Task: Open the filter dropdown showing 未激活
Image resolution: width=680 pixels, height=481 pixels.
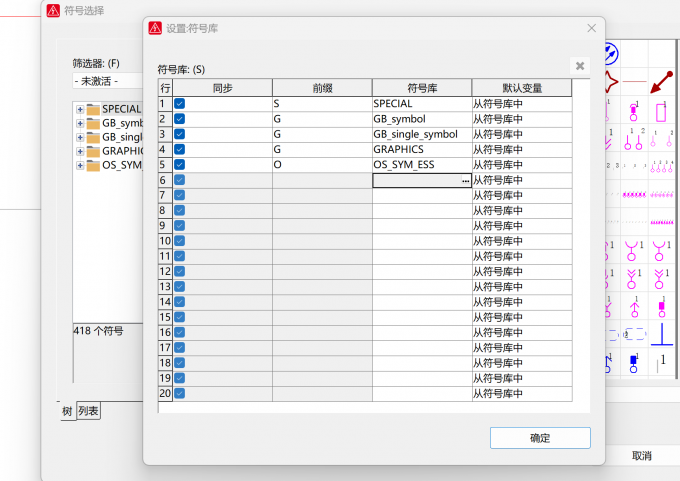Action: pos(108,81)
